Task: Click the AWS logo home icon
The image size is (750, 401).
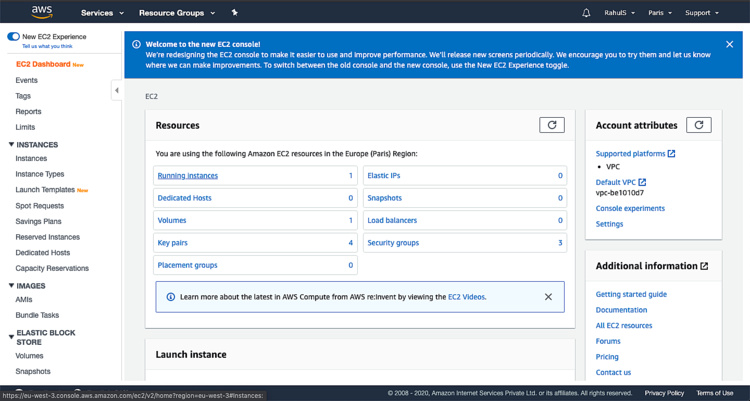Action: [41, 12]
